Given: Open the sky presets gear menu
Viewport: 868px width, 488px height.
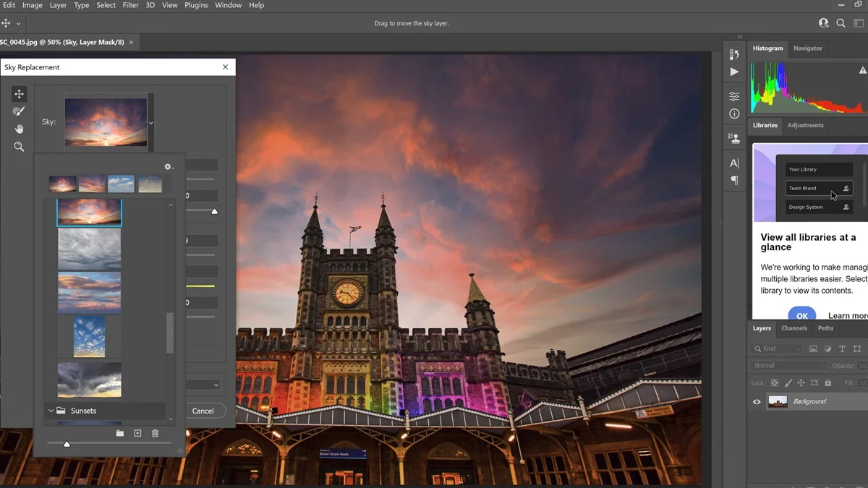Looking at the screenshot, I should (x=169, y=167).
